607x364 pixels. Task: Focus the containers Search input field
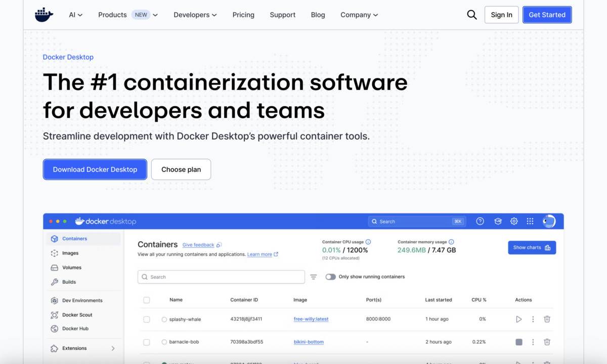point(221,277)
